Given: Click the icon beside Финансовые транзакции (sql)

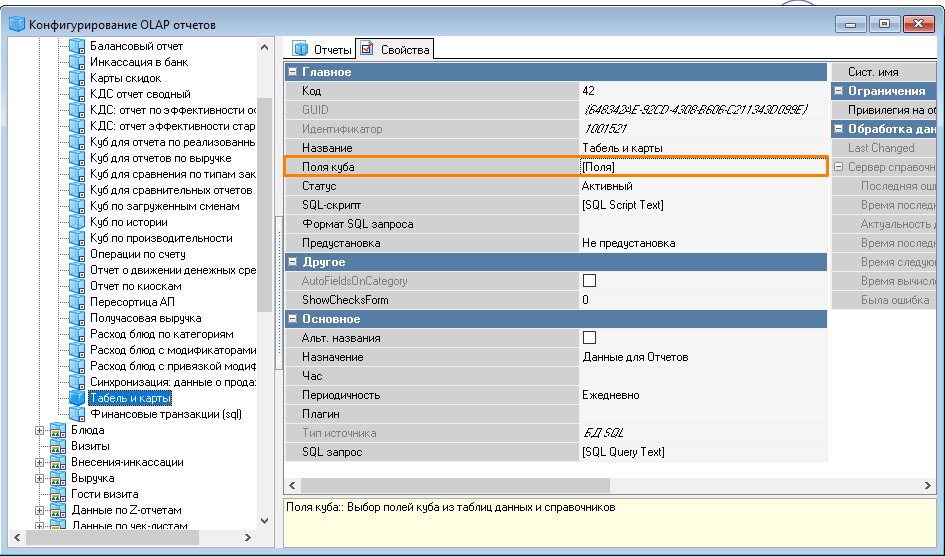Looking at the screenshot, I should click(x=77, y=414).
